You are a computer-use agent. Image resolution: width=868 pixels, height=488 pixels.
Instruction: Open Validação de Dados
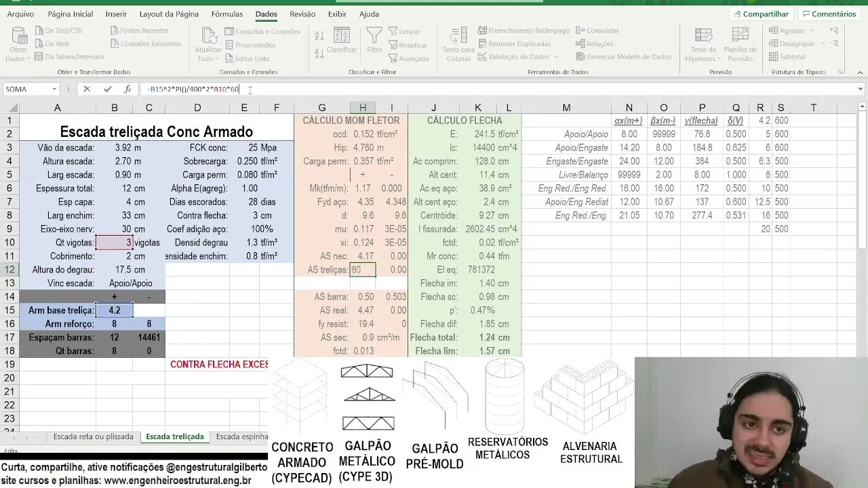tap(514, 57)
